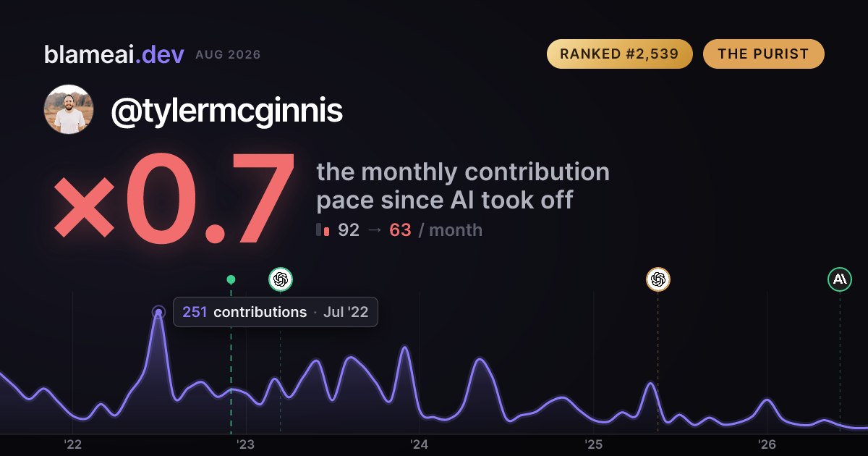Viewport: 868px width, 456px height.
Task: Click the first OpenAI logo marker in 2023
Action: coord(281,279)
